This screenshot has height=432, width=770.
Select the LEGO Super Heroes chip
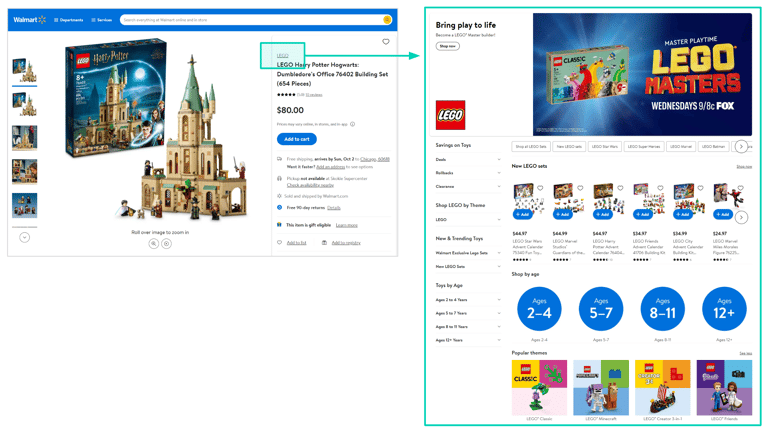(644, 146)
